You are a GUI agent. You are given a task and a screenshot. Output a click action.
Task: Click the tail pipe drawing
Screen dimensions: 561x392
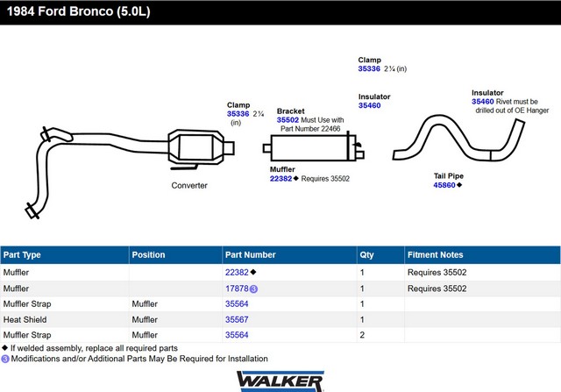tap(458, 139)
